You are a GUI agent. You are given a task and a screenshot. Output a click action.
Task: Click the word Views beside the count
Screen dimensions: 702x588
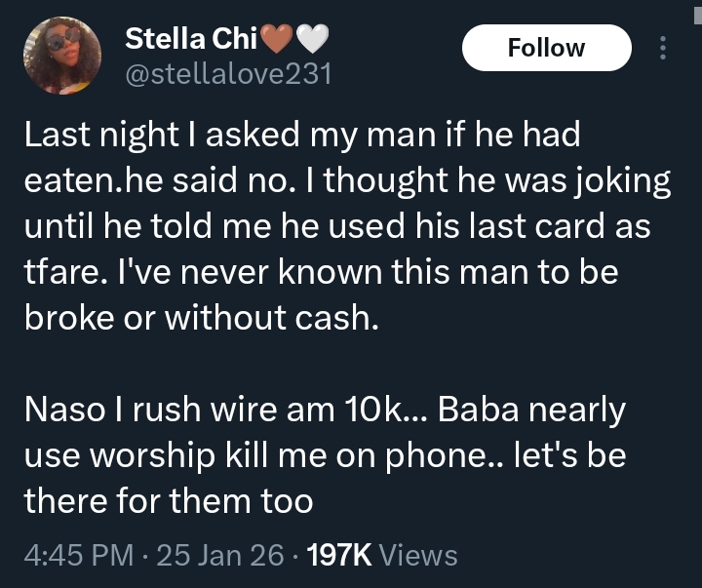click(x=416, y=555)
